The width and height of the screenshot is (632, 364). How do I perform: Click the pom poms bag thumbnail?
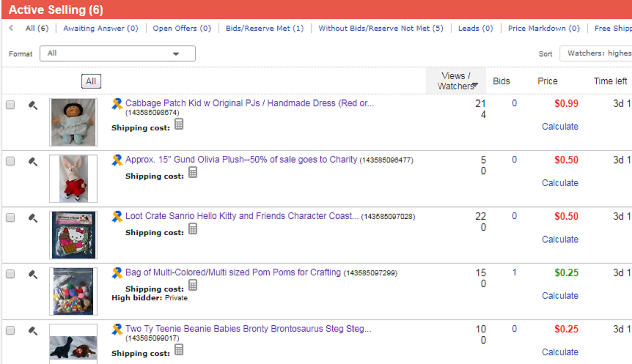click(x=73, y=292)
